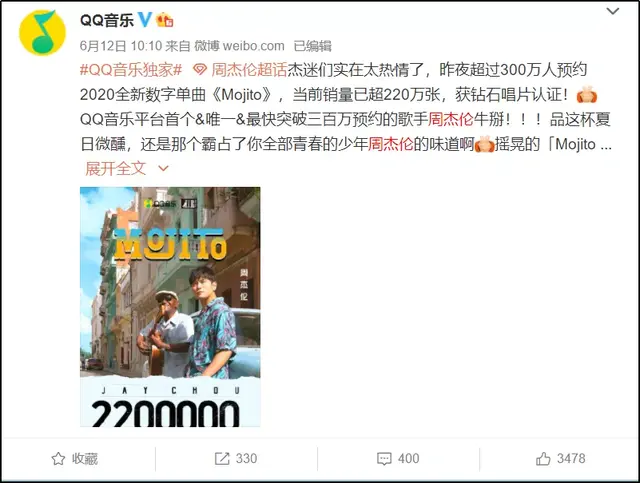Click the blue V verification badge
640x483 pixels.
[x=144, y=19]
